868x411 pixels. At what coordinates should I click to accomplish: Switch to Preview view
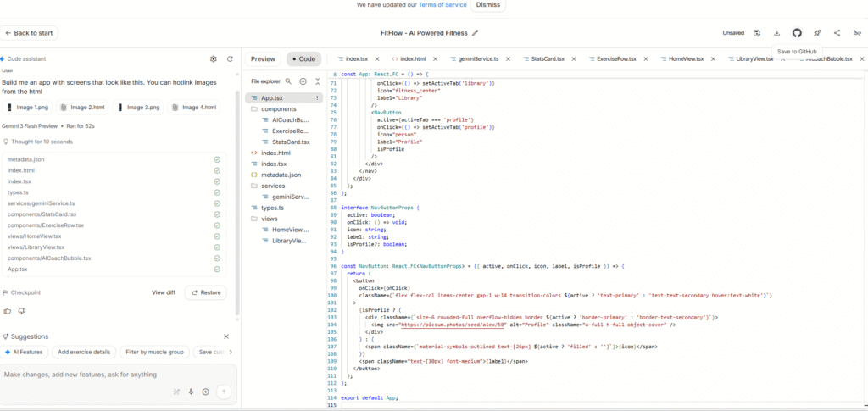(x=263, y=59)
